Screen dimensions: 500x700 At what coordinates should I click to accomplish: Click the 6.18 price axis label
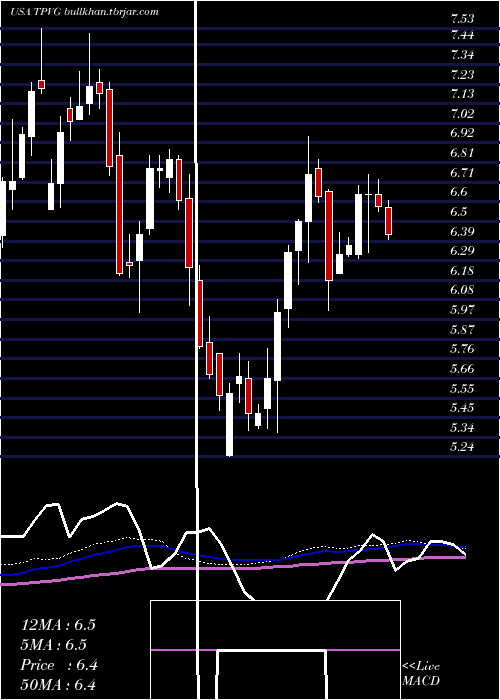462,271
